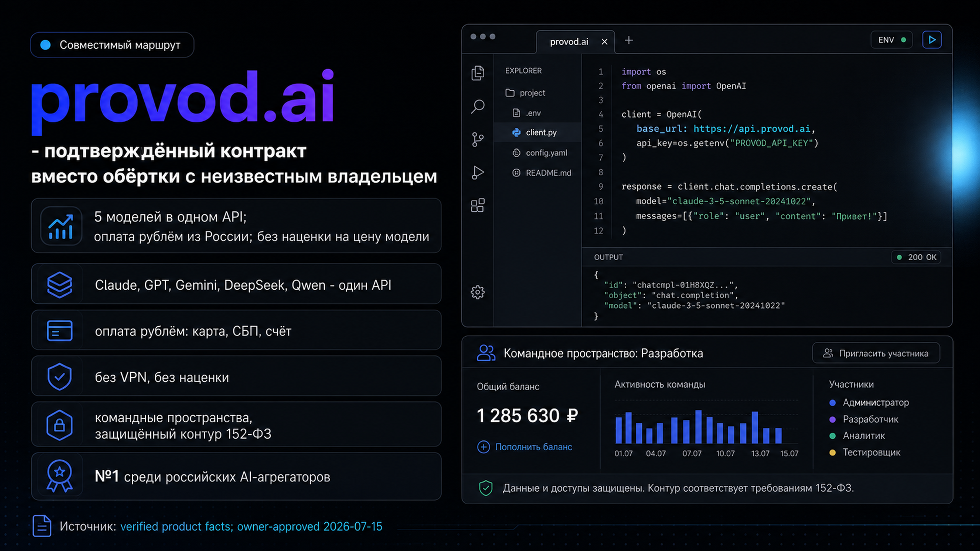The width and height of the screenshot is (980, 551).
Task: Click the tallest bar near 07.07
Action: tap(699, 427)
